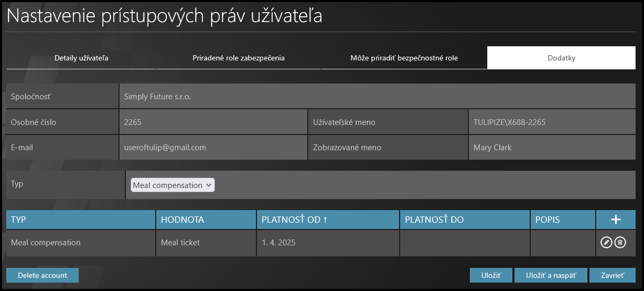The image size is (644, 291).
Task: Click the HODNOTA column header
Action: tap(183, 220)
